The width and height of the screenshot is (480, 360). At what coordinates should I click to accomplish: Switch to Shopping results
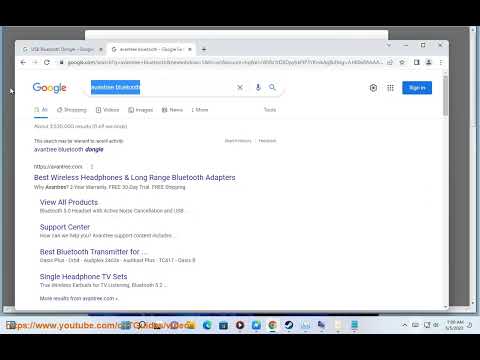tap(72, 110)
